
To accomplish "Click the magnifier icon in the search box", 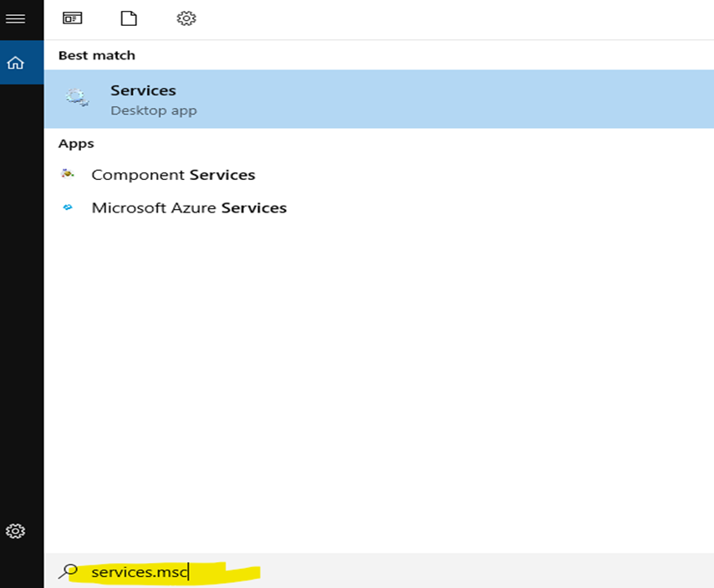I will point(69,572).
